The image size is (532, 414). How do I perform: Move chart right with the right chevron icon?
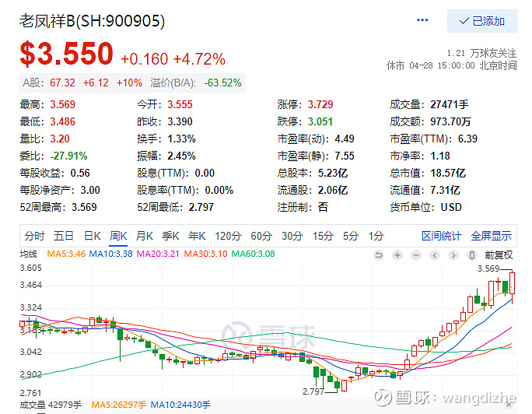pyautogui.click(x=453, y=254)
